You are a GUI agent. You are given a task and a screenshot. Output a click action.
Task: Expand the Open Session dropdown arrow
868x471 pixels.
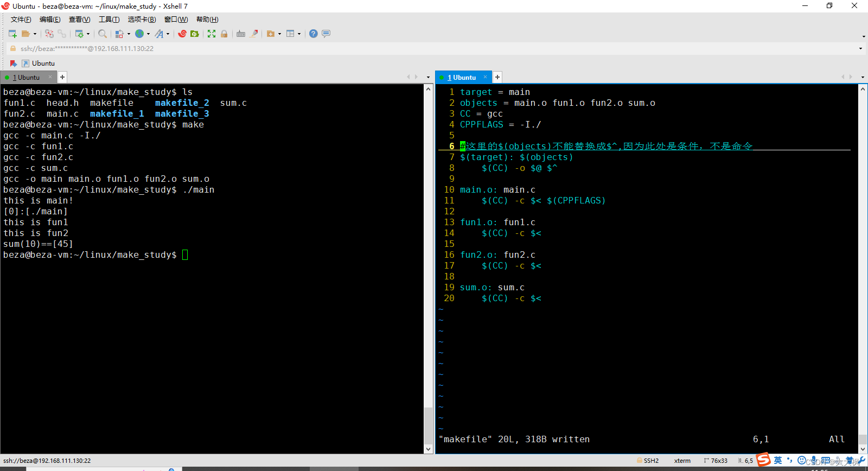pos(35,34)
